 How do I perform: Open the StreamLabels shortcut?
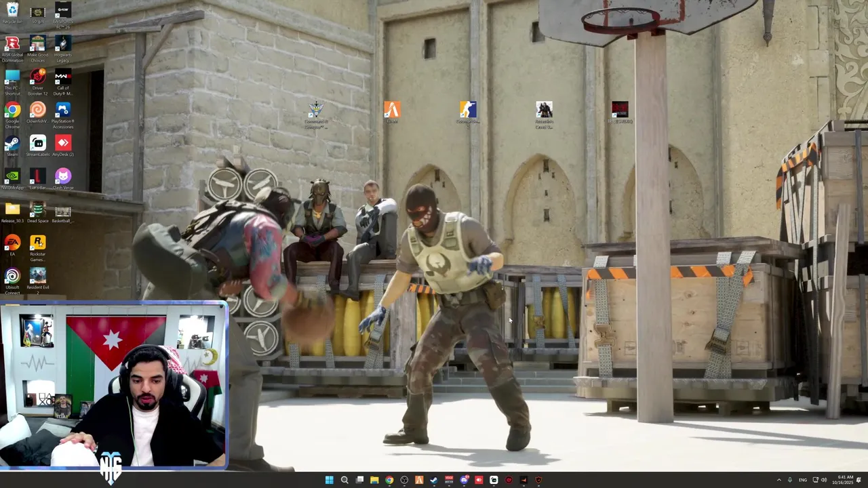point(37,146)
